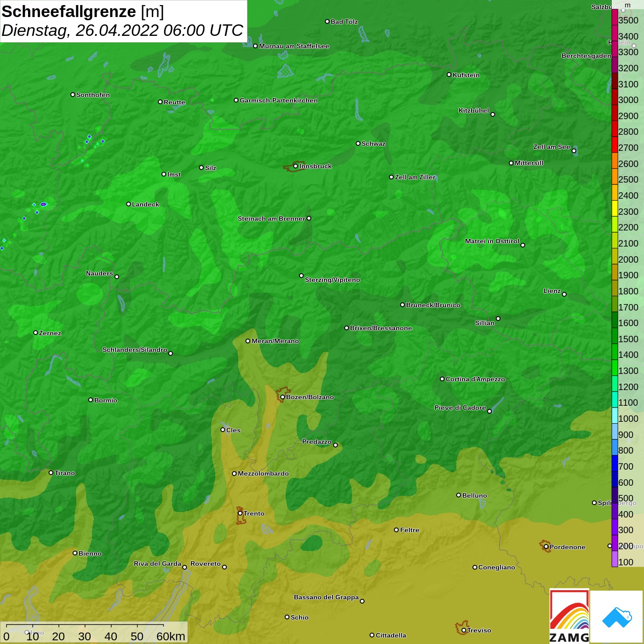Screen dimensions: 644x644
Task: Click the Schwaz city marker dot
Action: 358,144
